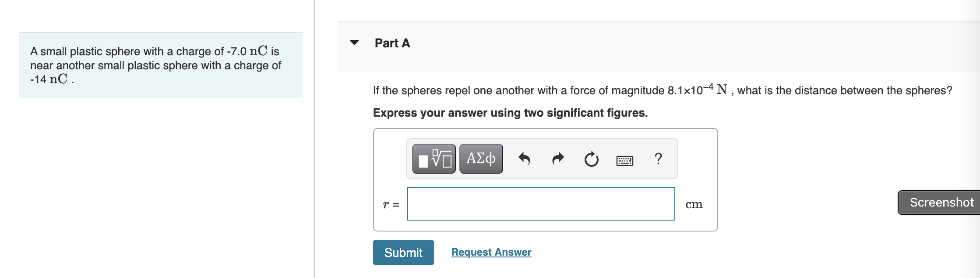Show keyboard shortcuts via keyboard icon
980x278 pixels.
click(x=624, y=160)
